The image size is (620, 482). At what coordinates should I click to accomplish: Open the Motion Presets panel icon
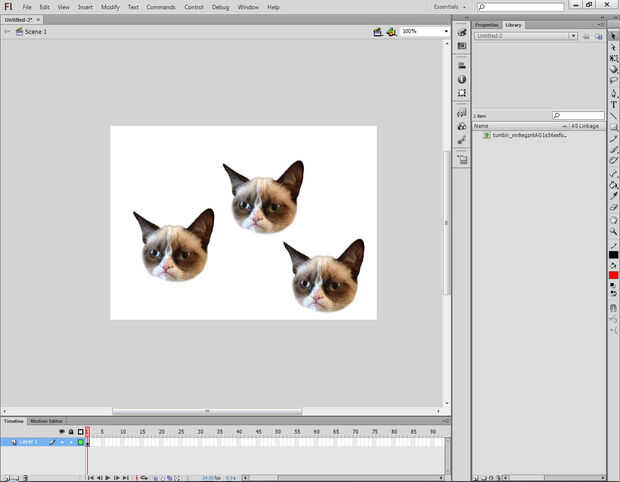pyautogui.click(x=461, y=140)
